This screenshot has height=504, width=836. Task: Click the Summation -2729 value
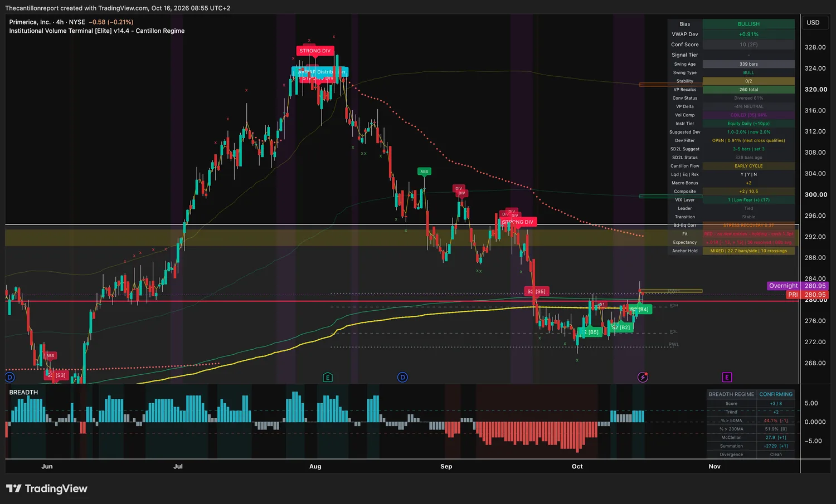[776, 446]
